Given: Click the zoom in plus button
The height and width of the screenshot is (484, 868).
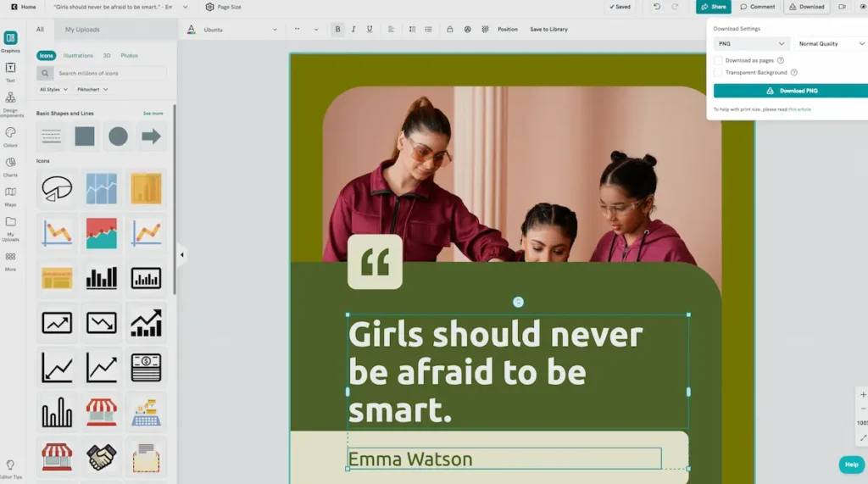Looking at the screenshot, I should 862,395.
